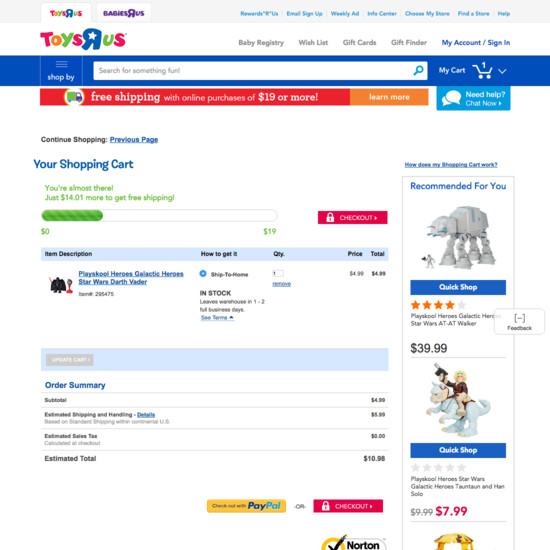Open the Wish List menu item
Viewport: 550px width, 550px height.
tap(313, 43)
